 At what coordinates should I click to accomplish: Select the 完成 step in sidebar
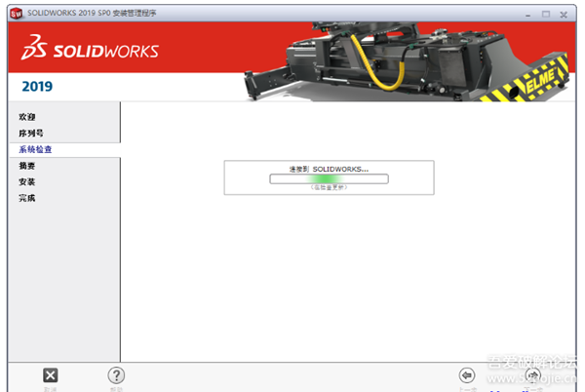(x=27, y=198)
